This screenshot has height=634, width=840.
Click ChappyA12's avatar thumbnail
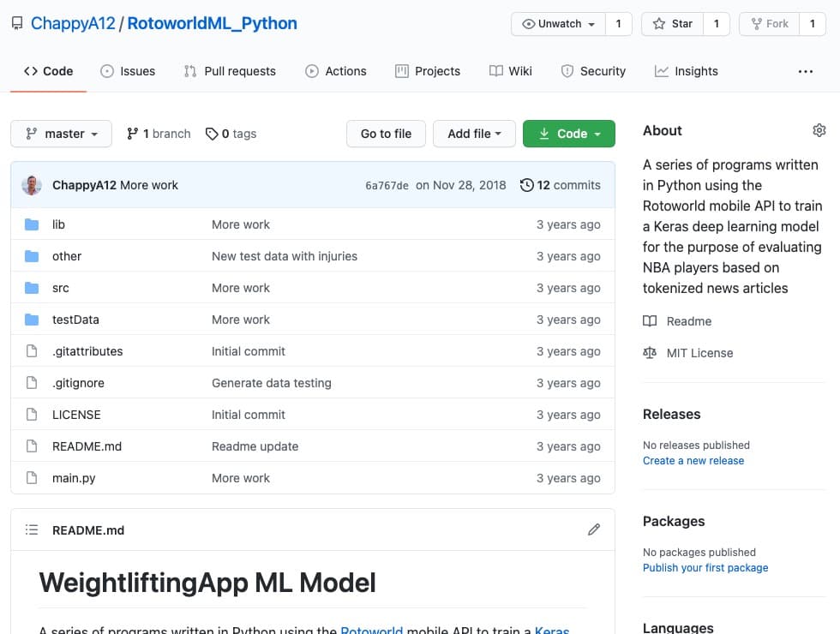[32, 185]
